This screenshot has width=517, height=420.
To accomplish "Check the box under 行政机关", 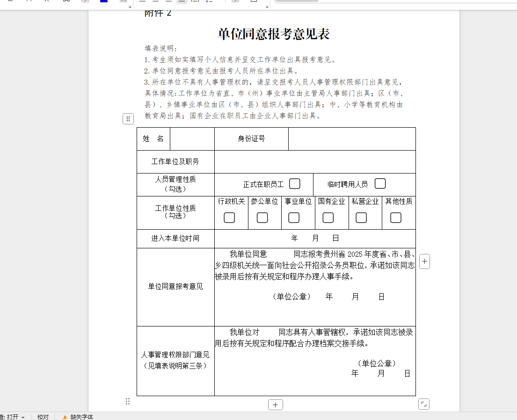I will 229,217.
